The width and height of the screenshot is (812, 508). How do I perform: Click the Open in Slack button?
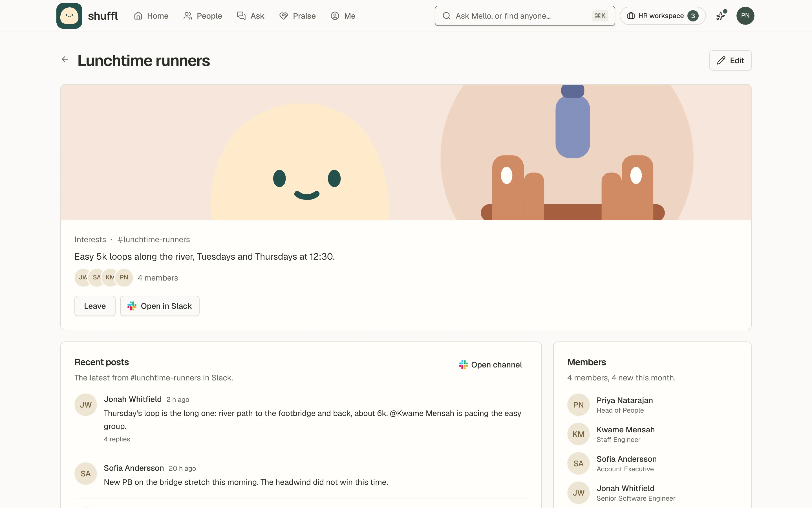tap(160, 306)
